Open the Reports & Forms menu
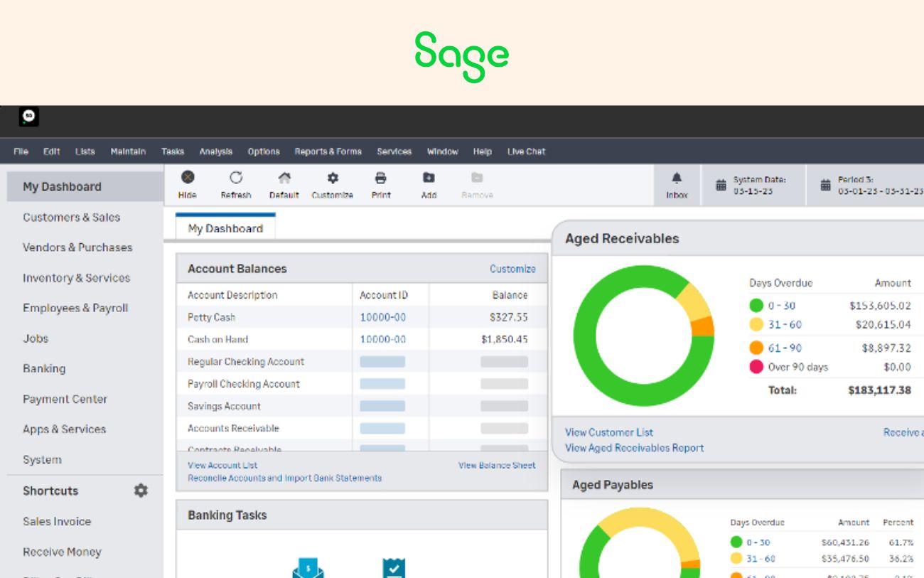 tap(328, 151)
